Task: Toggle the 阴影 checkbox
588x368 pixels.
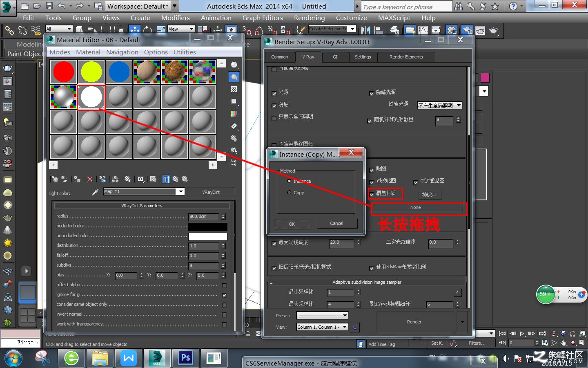Action: (274, 105)
